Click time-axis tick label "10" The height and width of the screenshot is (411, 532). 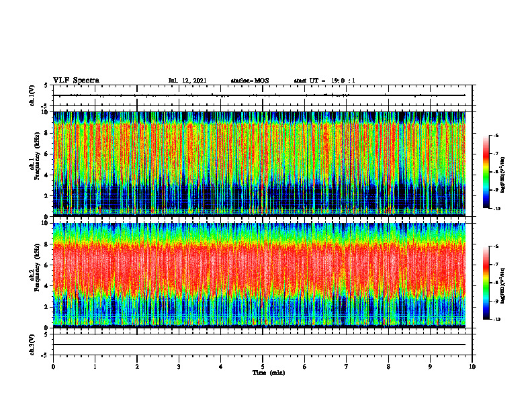pyautogui.click(x=472, y=367)
